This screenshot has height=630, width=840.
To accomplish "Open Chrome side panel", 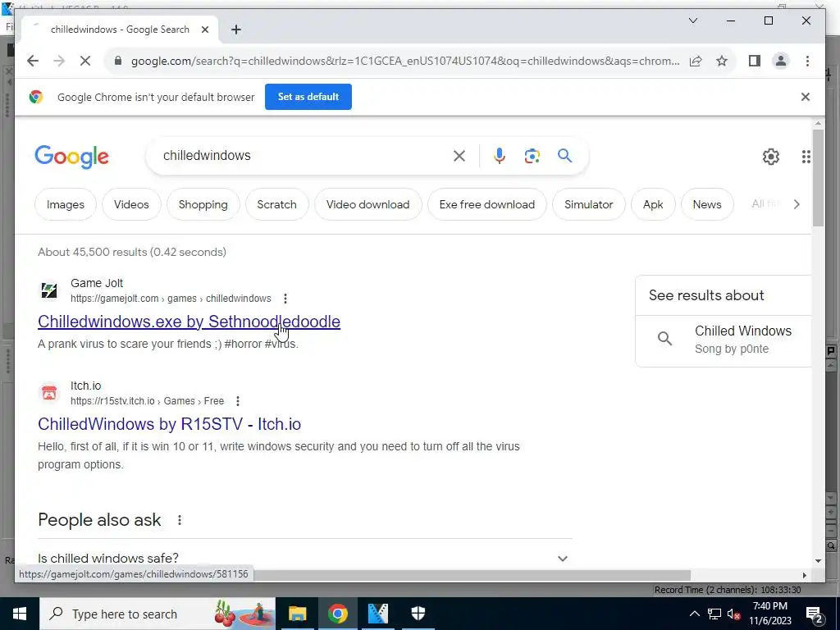I will coord(755,61).
